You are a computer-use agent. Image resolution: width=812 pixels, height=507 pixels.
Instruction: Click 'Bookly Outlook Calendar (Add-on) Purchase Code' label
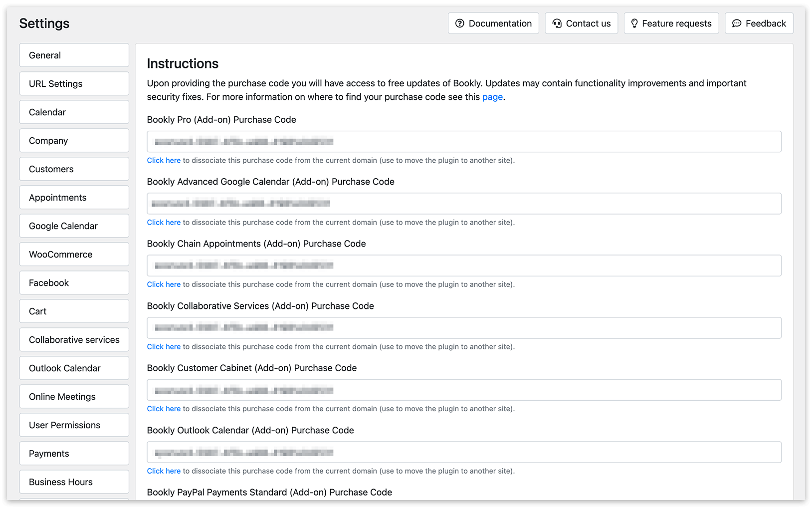pyautogui.click(x=250, y=430)
